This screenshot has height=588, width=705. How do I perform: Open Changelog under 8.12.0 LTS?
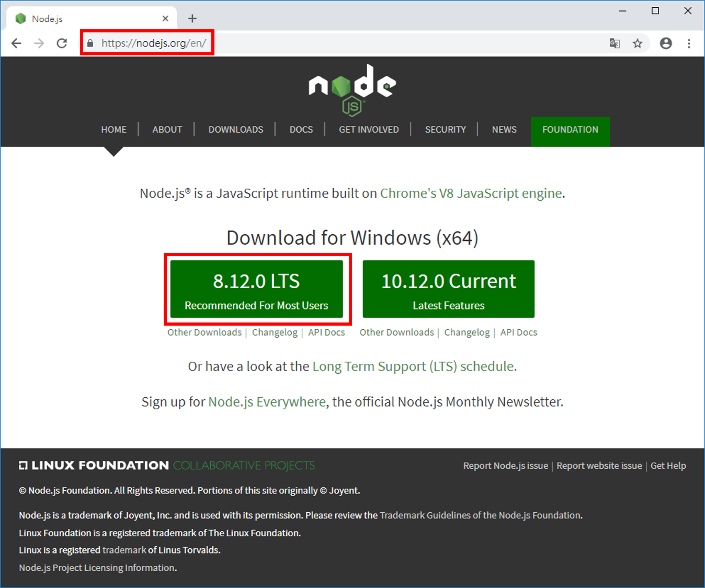(275, 332)
